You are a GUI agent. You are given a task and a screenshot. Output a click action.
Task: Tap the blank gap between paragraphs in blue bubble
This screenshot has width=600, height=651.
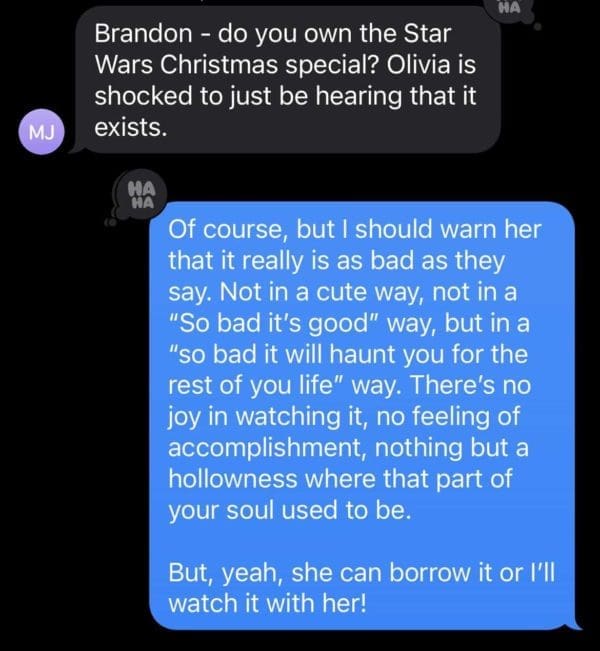361,542
